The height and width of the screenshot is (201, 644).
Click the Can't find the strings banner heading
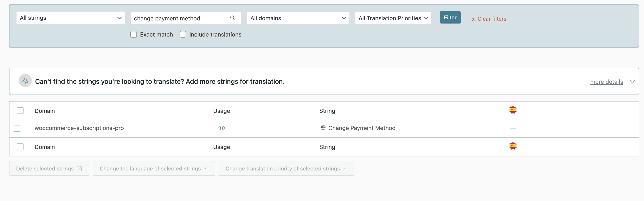[160, 82]
